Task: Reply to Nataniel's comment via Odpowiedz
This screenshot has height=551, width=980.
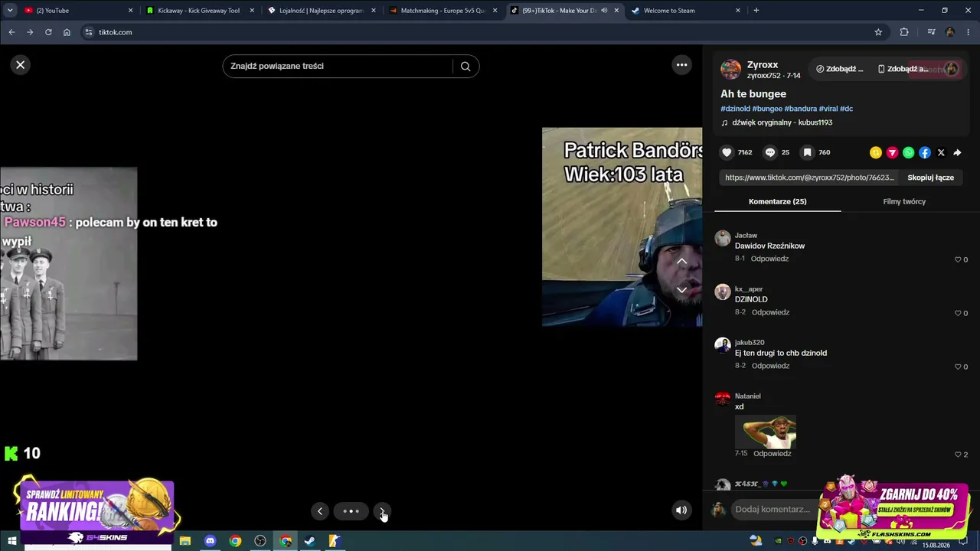Action: 772,454
